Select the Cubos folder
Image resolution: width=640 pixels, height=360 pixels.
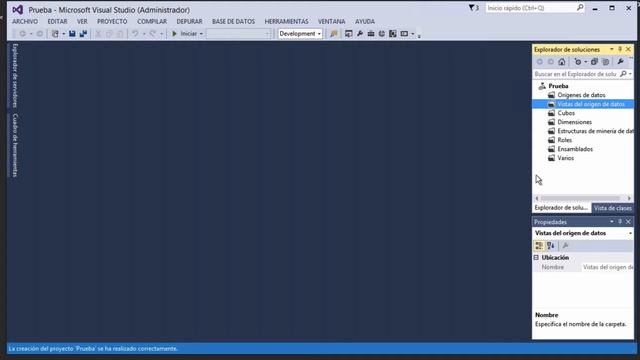(x=566, y=113)
